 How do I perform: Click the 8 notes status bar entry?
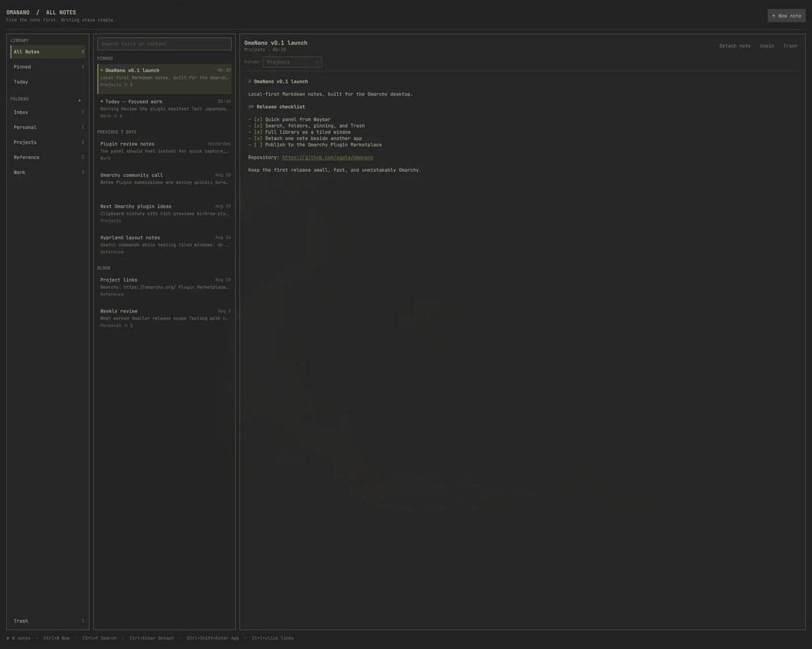(21, 638)
